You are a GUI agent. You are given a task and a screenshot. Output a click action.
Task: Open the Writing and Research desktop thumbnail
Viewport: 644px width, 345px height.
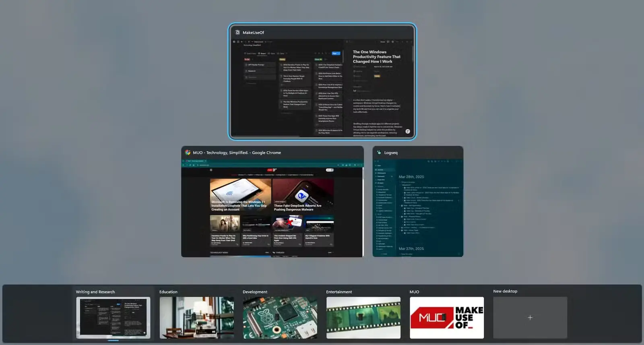[113, 318]
